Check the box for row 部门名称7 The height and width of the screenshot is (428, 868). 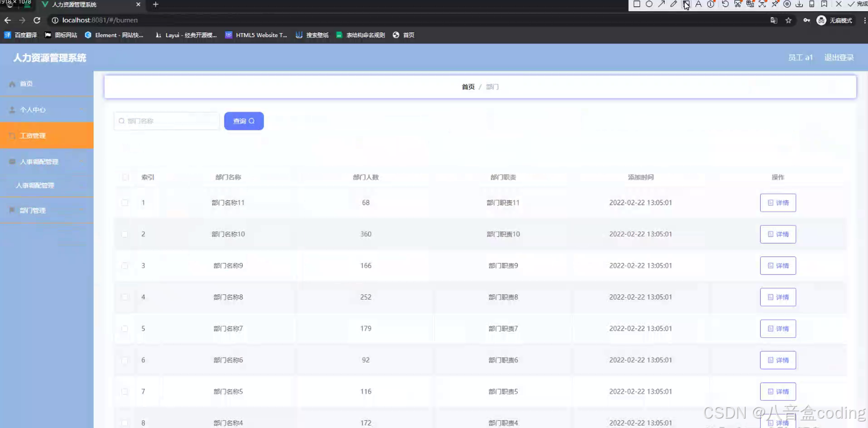[125, 328]
